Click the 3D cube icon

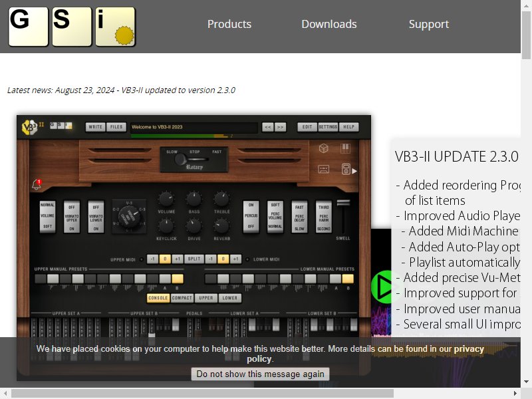[x=324, y=148]
